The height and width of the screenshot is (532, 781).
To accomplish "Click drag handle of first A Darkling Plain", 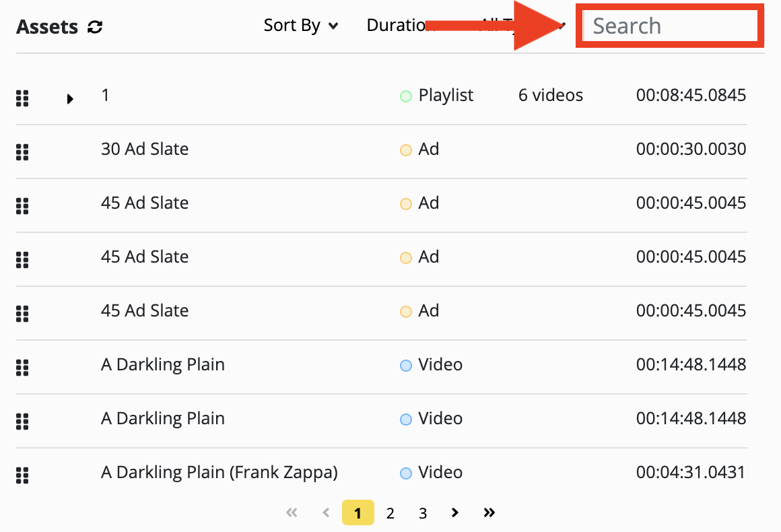I will pos(22,368).
